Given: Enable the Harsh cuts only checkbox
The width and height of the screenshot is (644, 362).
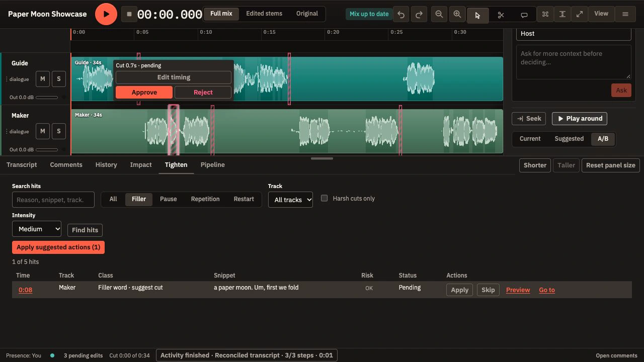Looking at the screenshot, I should tap(325, 198).
